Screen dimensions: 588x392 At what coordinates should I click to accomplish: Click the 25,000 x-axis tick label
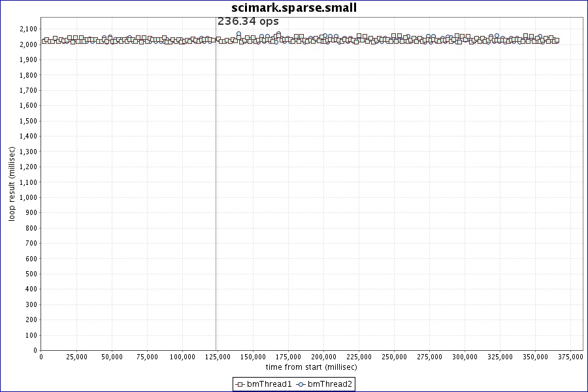click(76, 357)
